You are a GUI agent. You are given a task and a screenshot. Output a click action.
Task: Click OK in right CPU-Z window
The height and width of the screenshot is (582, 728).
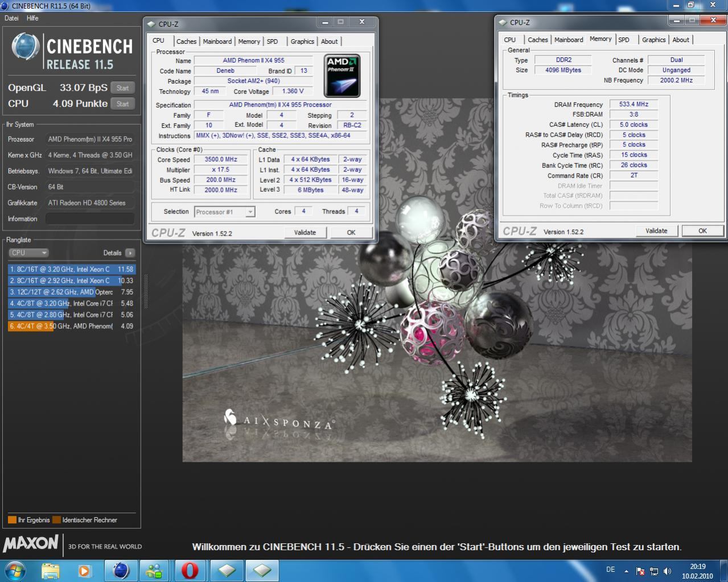point(703,230)
